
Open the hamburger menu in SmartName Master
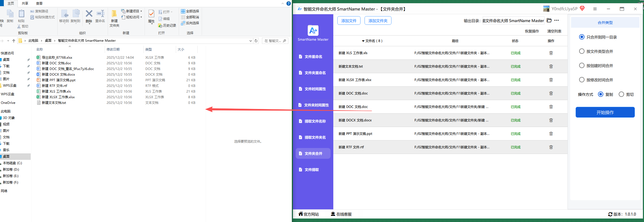595,9
